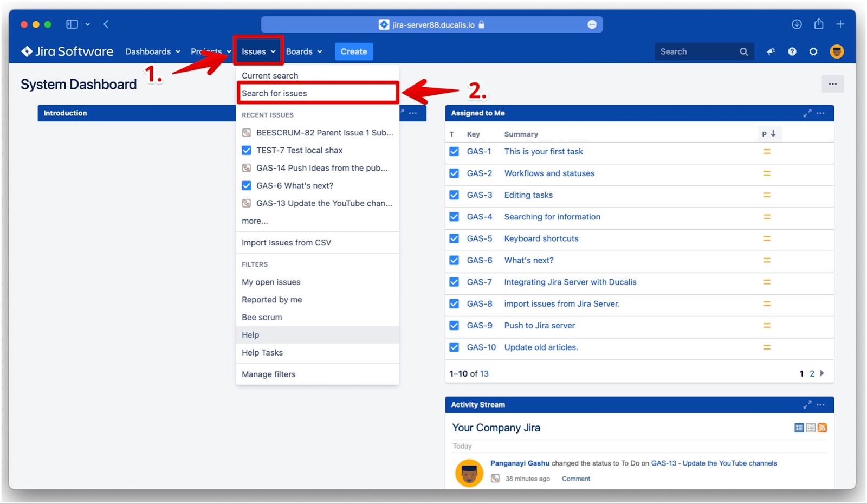
Task: Open recent issue TEST-7 Test local shax
Action: [x=318, y=150]
